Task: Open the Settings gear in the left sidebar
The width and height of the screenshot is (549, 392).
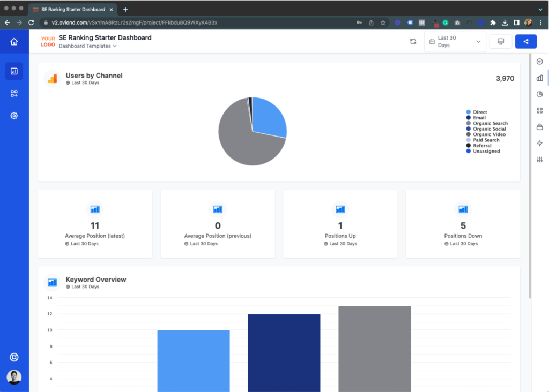Action: [x=14, y=116]
